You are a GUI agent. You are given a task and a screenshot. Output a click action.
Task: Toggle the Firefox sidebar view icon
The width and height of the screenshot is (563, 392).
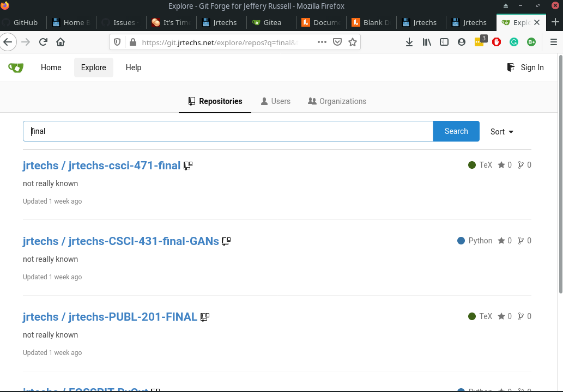[x=444, y=42]
